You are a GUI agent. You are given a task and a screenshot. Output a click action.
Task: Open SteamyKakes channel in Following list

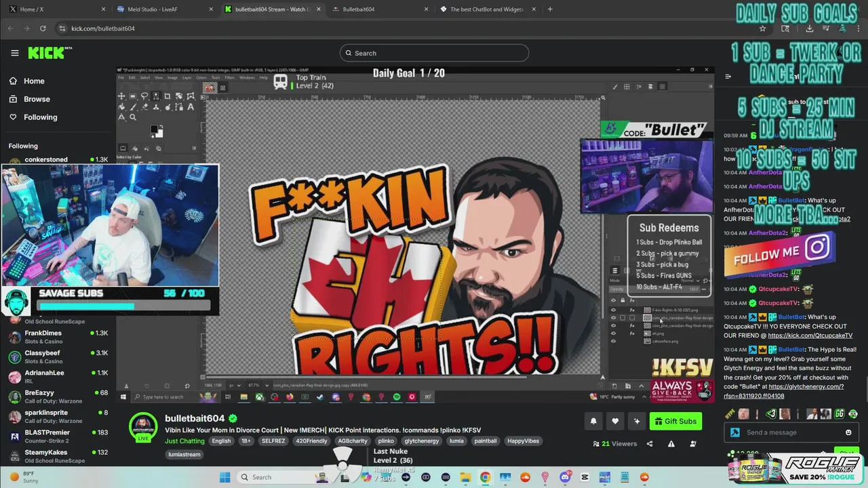(58, 456)
